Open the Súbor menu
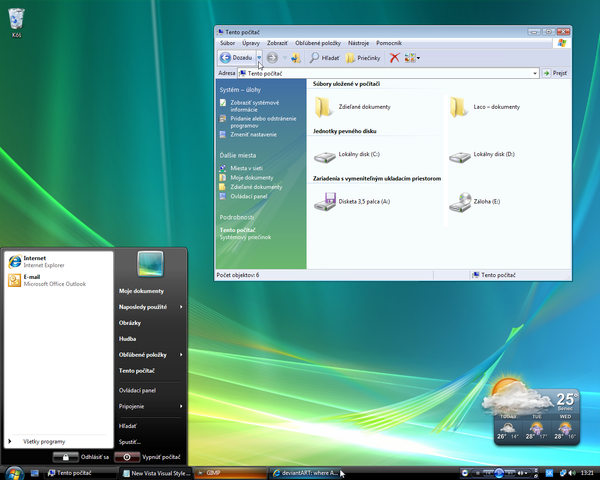Viewport: 600px width, 480px height. click(227, 43)
